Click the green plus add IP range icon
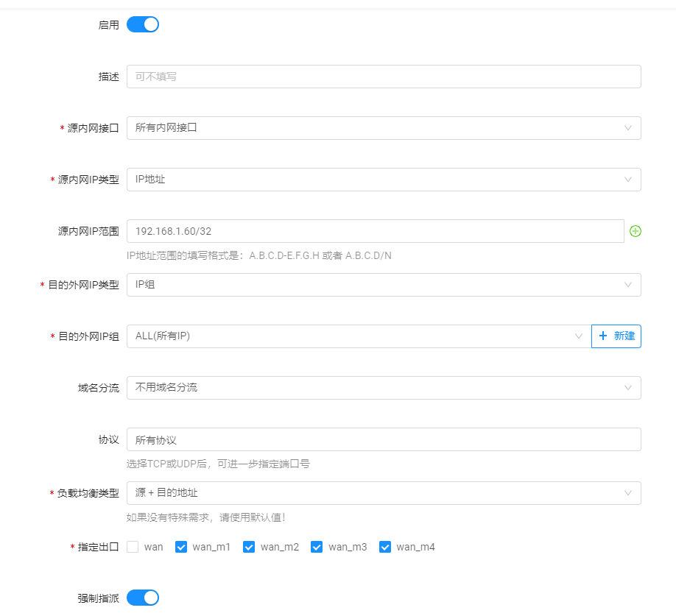The image size is (676, 616). pyautogui.click(x=635, y=231)
